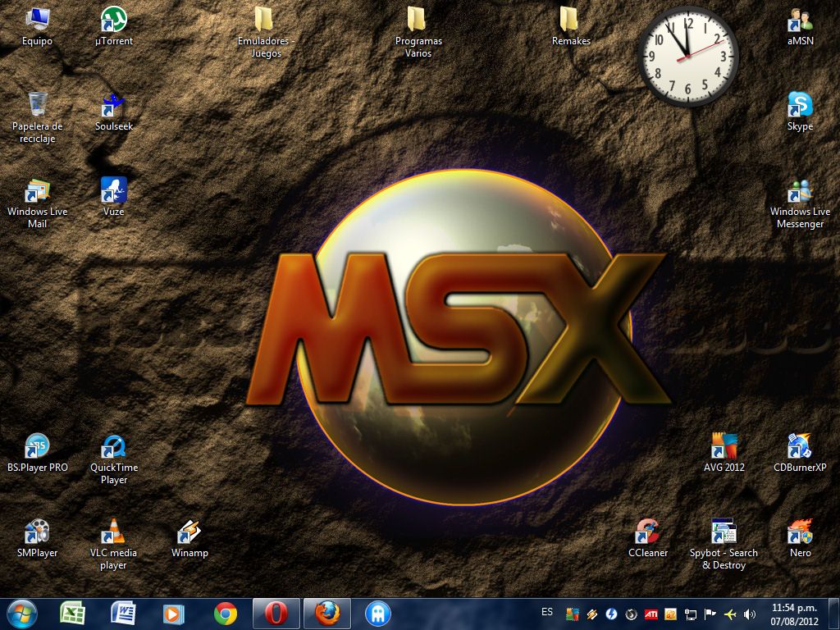Click the orange tray icon beside ATI
The height and width of the screenshot is (630, 840).
point(670,614)
